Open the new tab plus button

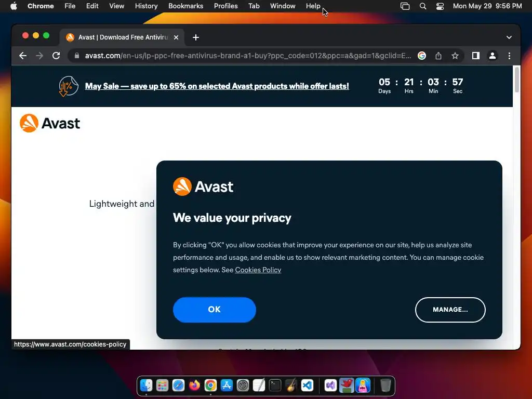[x=196, y=37]
